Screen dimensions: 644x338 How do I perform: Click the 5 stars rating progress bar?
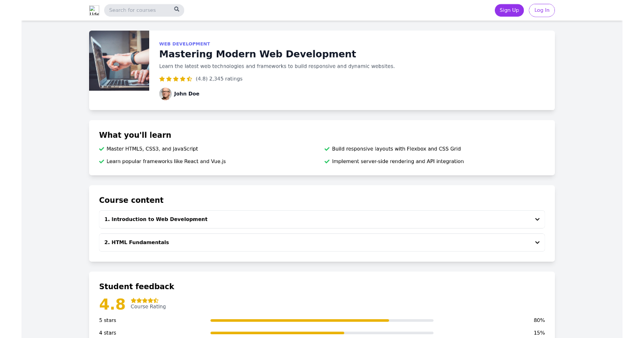point(322,320)
